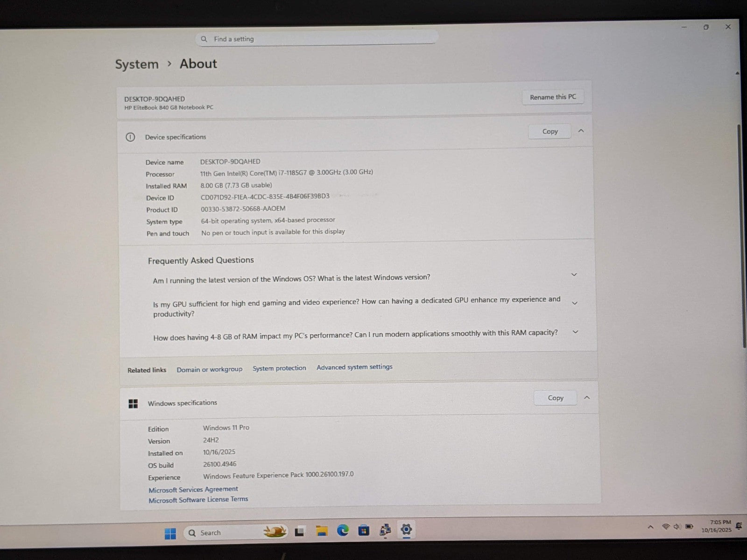The image size is (747, 560).
Task: Click the Find a setting search box
Action: tap(317, 39)
